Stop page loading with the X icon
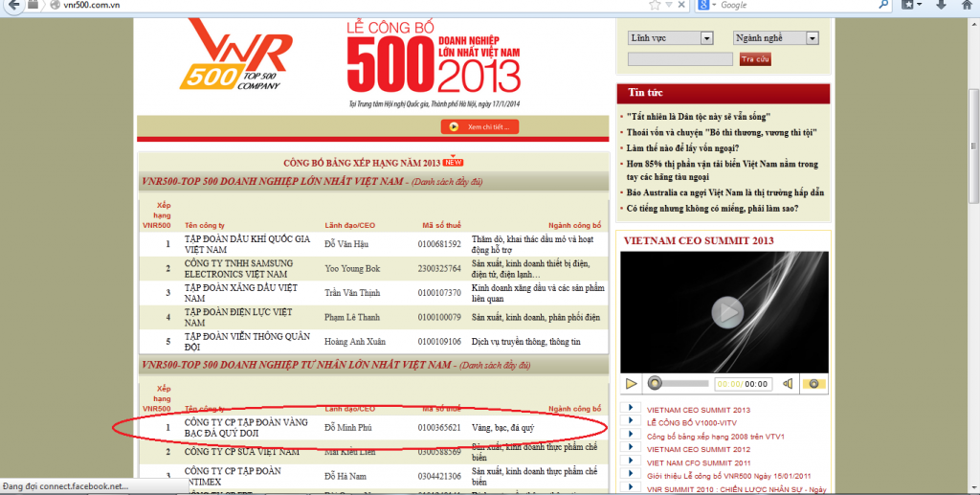 (681, 5)
